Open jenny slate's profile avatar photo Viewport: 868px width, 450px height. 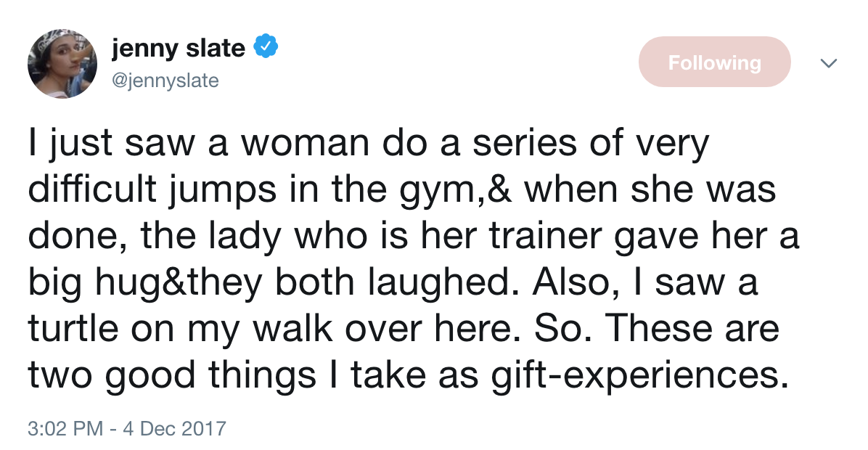[62, 65]
